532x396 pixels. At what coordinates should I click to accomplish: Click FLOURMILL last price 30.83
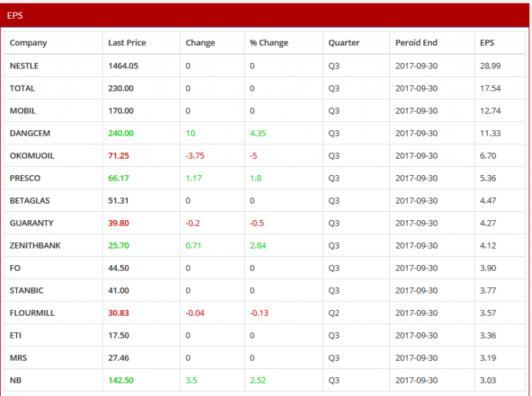118,313
